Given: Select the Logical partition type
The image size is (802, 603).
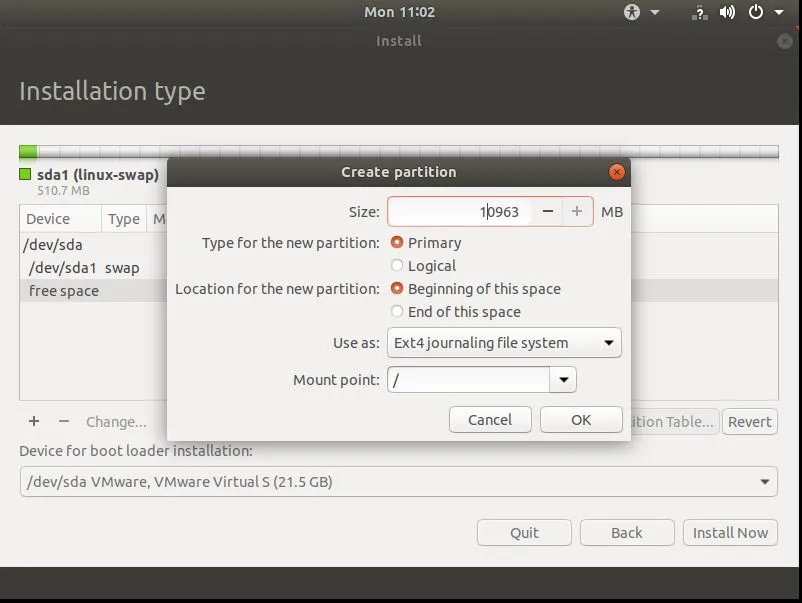Looking at the screenshot, I should (x=397, y=265).
